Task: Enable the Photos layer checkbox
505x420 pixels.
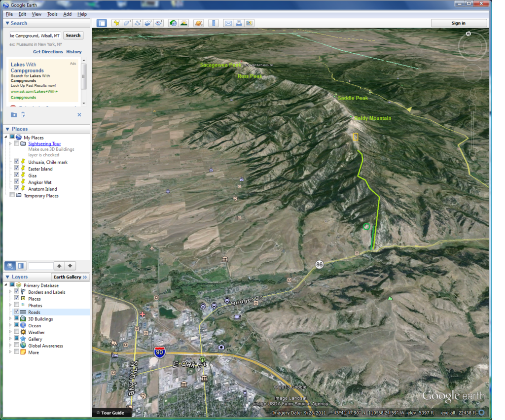Action: pyautogui.click(x=17, y=306)
